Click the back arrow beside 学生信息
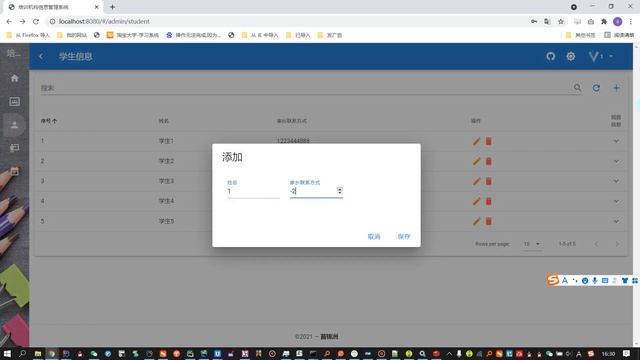The width and height of the screenshot is (640, 360). [x=41, y=56]
